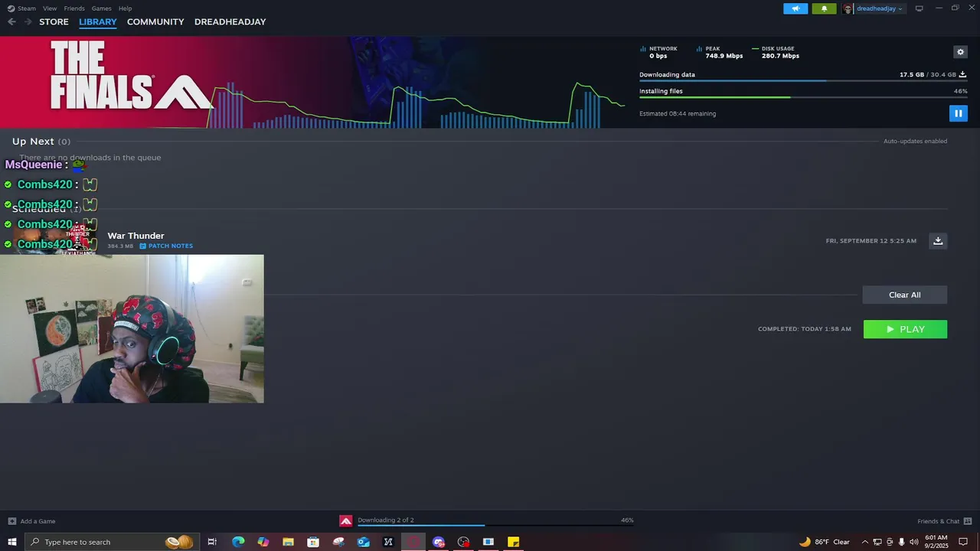Click The Finals icon in download bar
This screenshot has width=980, height=551.
coord(346,521)
